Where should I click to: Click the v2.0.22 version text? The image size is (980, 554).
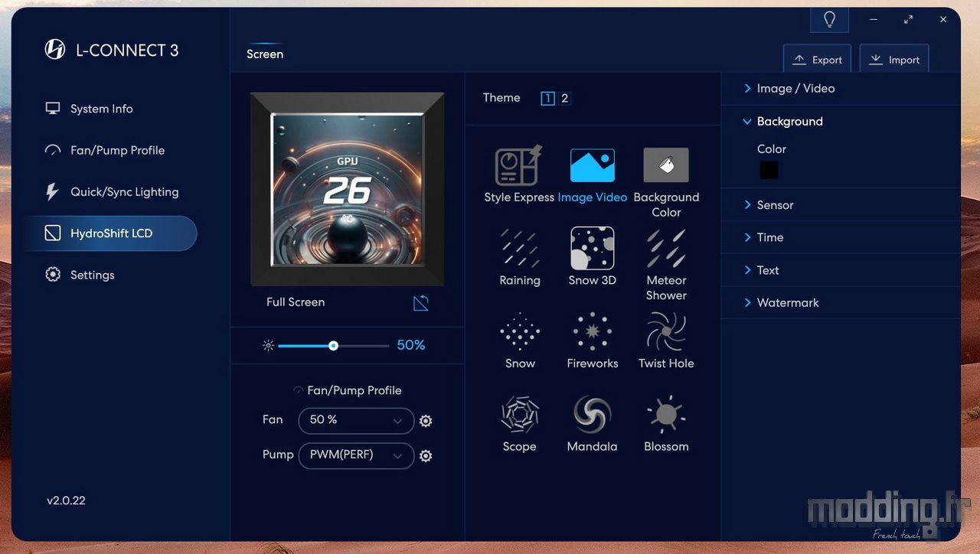click(x=66, y=500)
